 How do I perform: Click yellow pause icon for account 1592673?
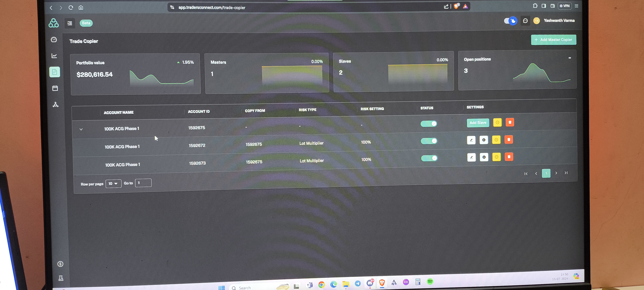click(497, 157)
